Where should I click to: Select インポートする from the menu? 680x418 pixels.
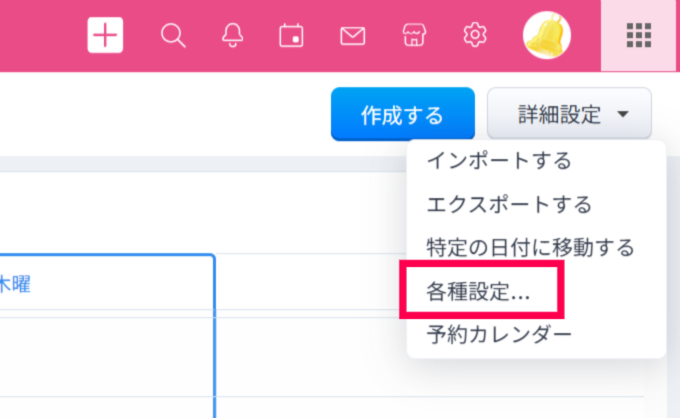pyautogui.click(x=499, y=160)
